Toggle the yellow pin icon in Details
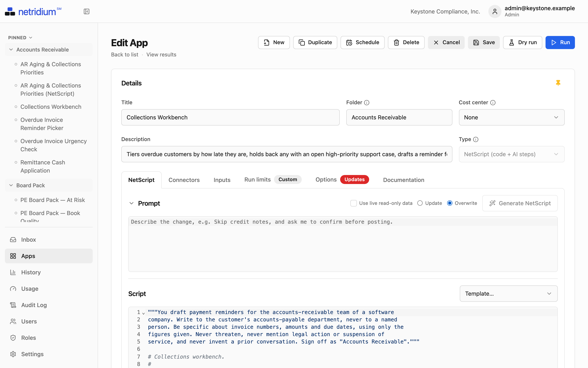588x368 pixels. click(558, 83)
